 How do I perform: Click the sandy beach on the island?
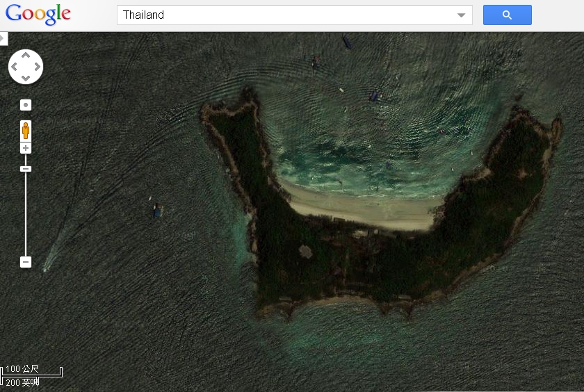362,209
